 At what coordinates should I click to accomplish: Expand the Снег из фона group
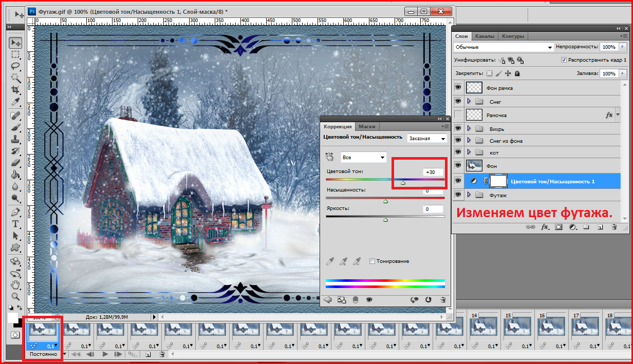click(x=469, y=140)
